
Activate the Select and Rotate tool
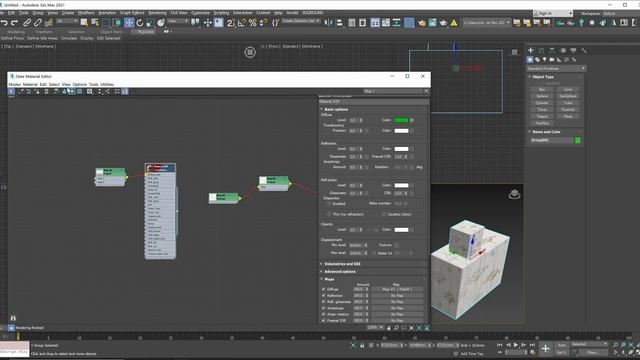[140, 23]
